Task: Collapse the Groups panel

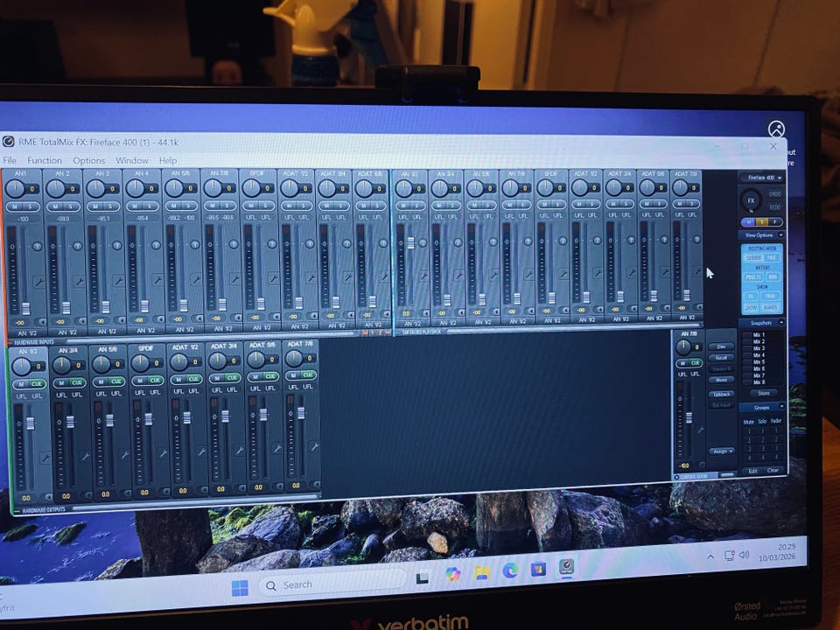Action: pyautogui.click(x=781, y=408)
